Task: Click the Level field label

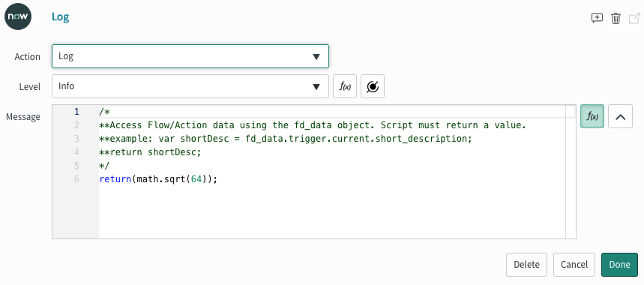Action: 29,87
